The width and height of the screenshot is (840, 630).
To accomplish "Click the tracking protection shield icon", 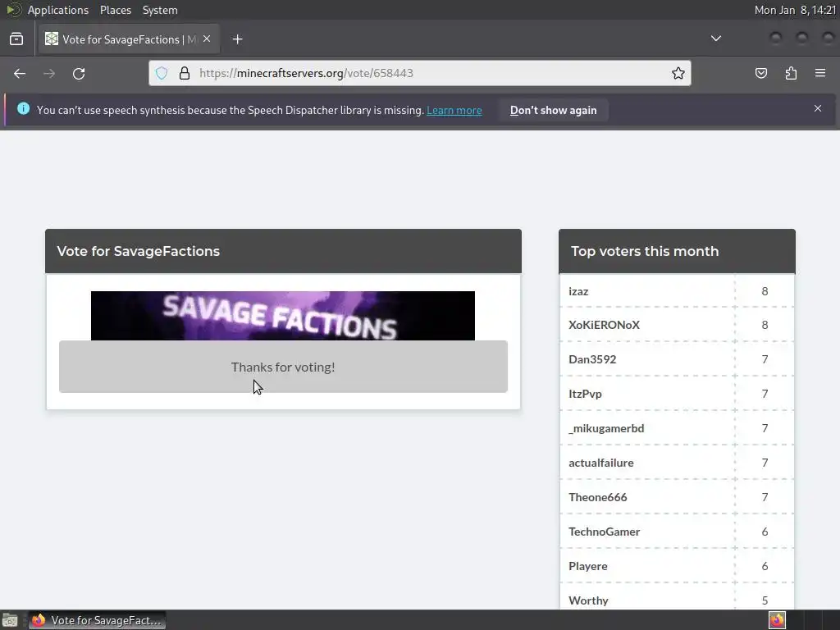I will click(162, 73).
